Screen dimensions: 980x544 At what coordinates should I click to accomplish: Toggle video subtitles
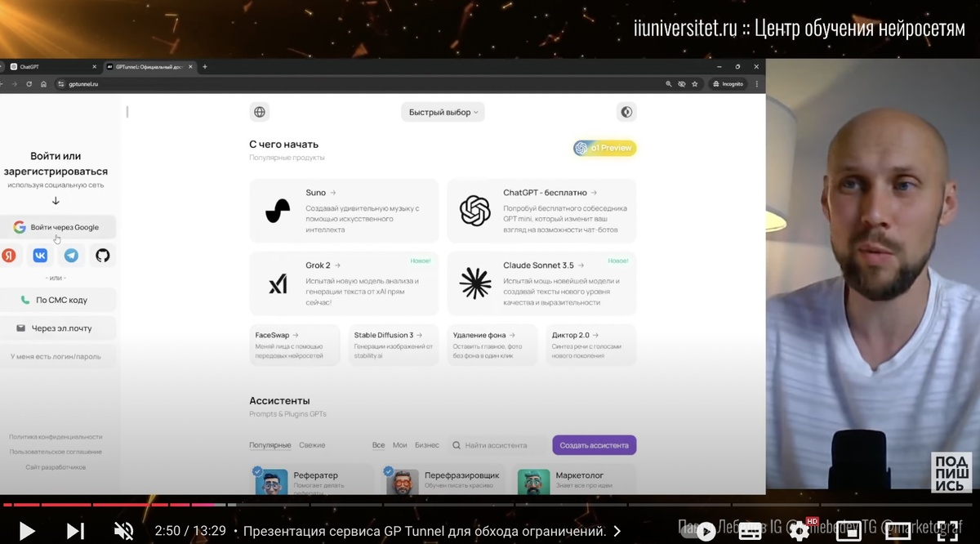[750, 531]
